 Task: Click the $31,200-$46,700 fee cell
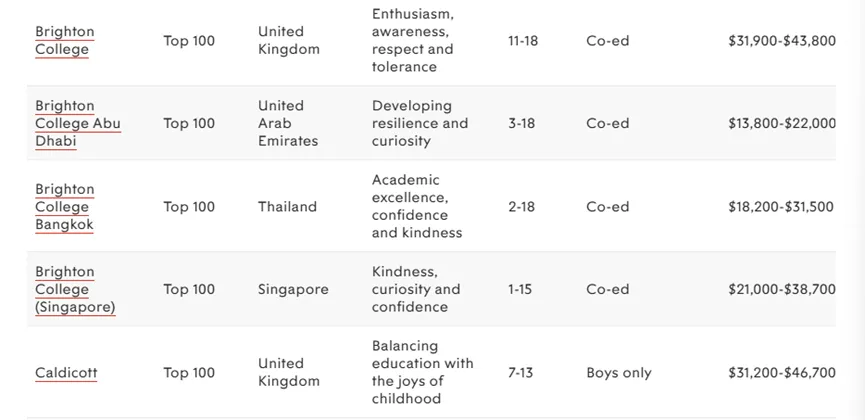(782, 373)
